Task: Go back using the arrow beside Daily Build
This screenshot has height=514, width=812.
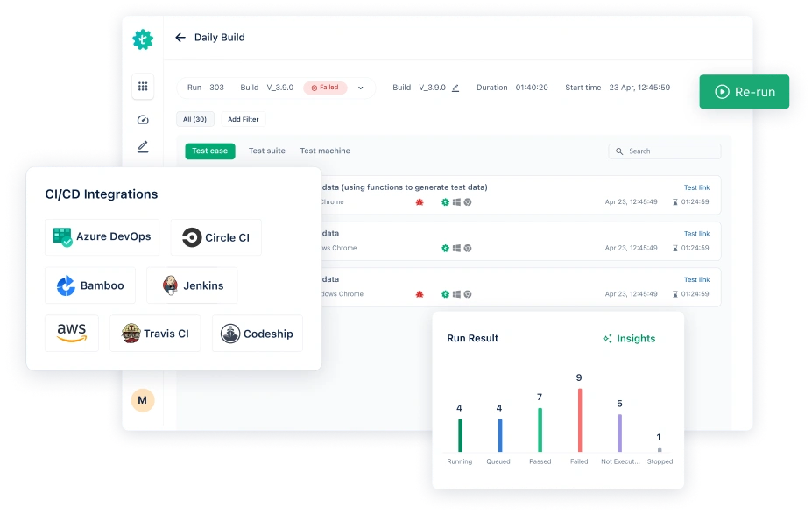Action: pyautogui.click(x=180, y=38)
